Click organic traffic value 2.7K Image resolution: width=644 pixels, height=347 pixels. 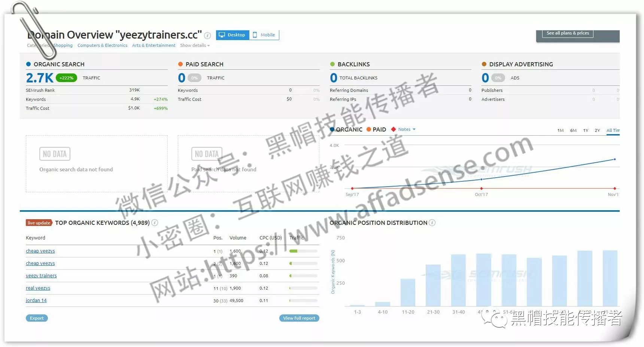click(40, 78)
